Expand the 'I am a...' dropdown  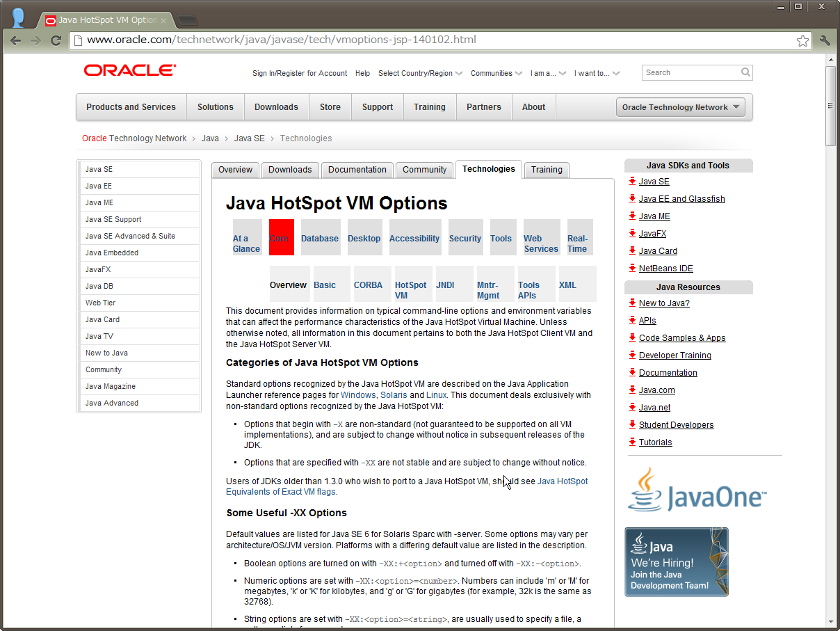548,73
